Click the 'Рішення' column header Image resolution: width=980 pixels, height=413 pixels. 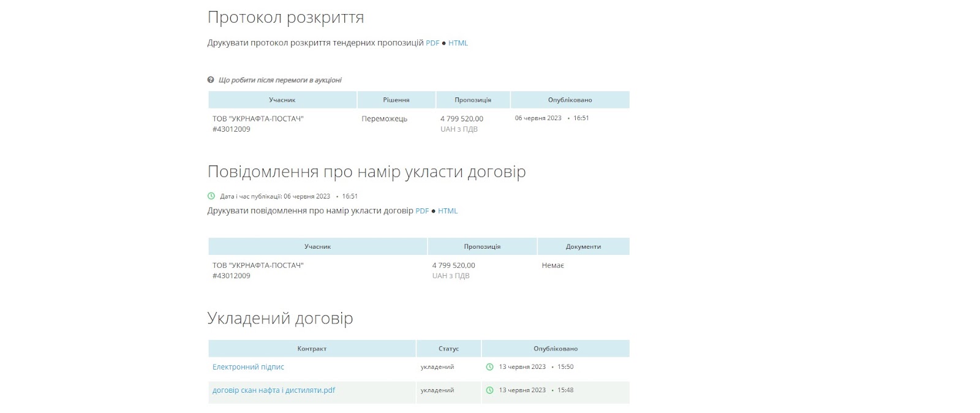tap(396, 100)
